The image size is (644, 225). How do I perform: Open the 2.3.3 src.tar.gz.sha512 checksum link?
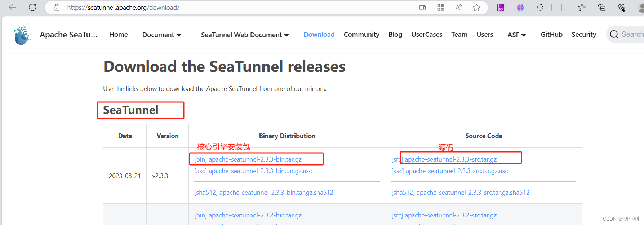(461, 193)
